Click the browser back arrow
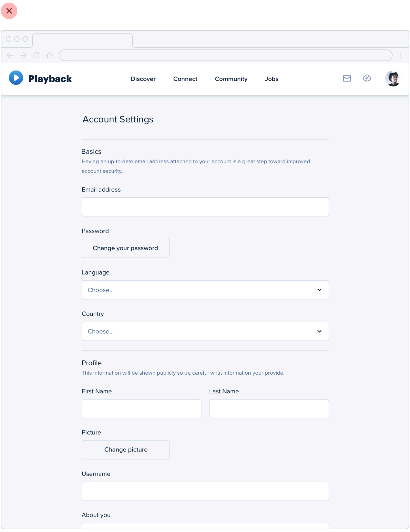410x532 pixels. click(10, 55)
